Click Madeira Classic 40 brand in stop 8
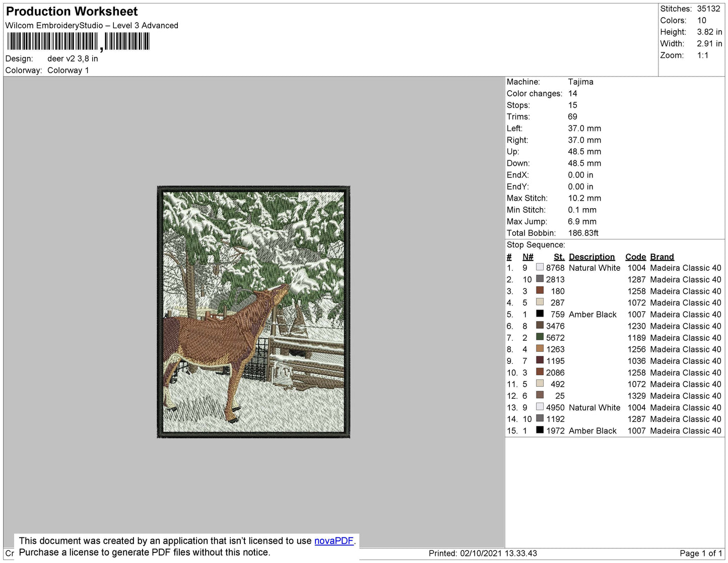 pos(686,349)
